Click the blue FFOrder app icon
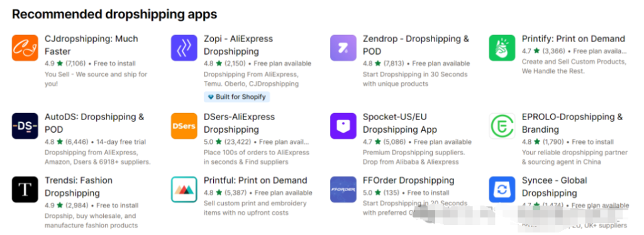644x235 pixels. [x=343, y=190]
